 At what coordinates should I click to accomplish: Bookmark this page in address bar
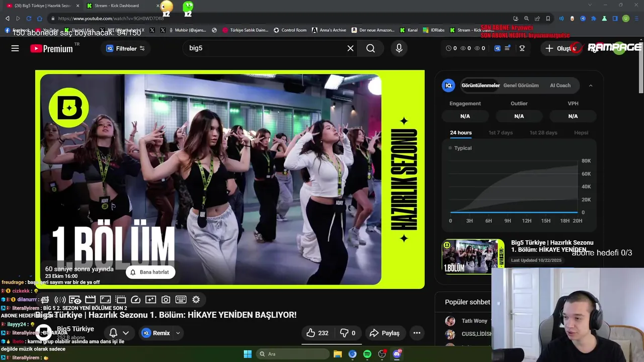click(548, 19)
